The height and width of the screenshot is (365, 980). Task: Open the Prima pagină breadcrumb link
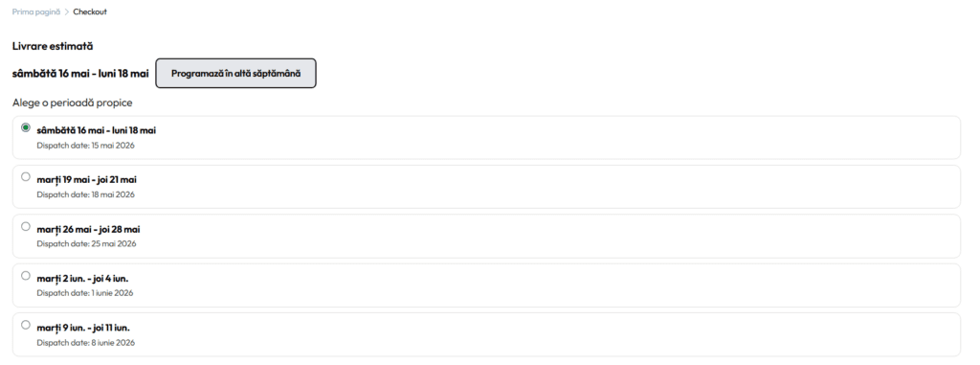(x=36, y=11)
